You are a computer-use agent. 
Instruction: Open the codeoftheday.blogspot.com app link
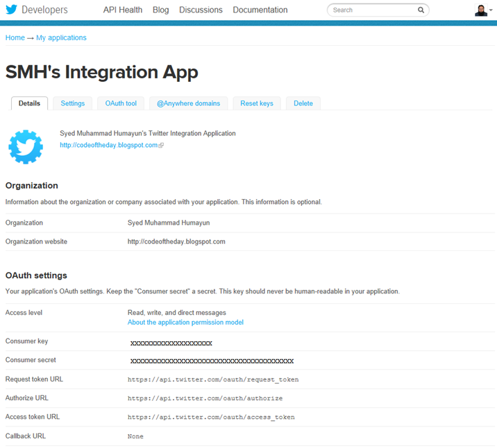(109, 145)
